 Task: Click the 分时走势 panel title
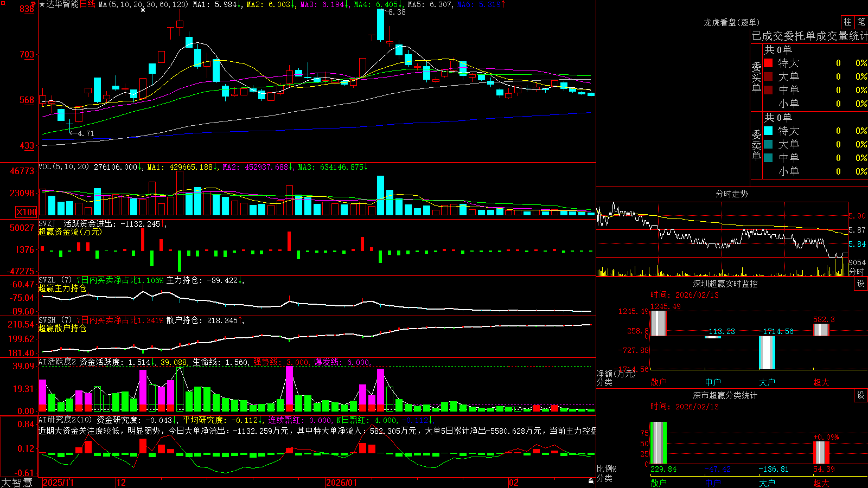tap(731, 194)
